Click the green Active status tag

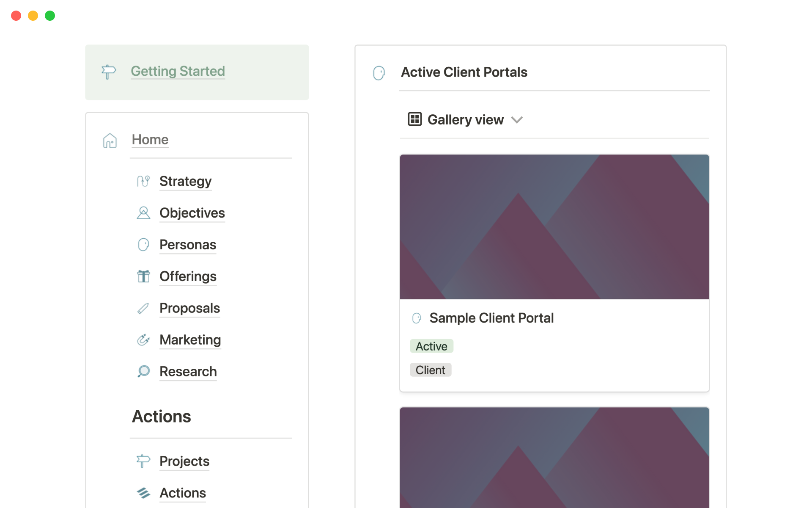(431, 346)
